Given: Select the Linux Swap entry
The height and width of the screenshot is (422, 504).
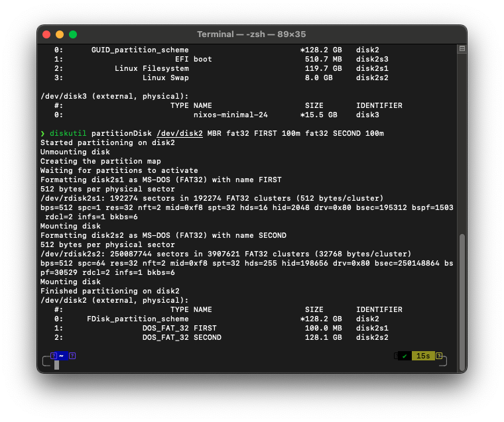Looking at the screenshot, I should click(166, 78).
